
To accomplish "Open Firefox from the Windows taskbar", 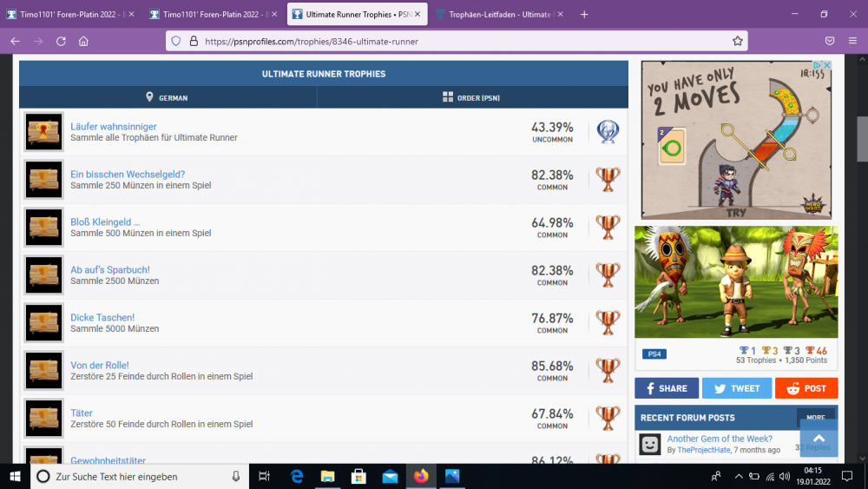I will [x=421, y=476].
